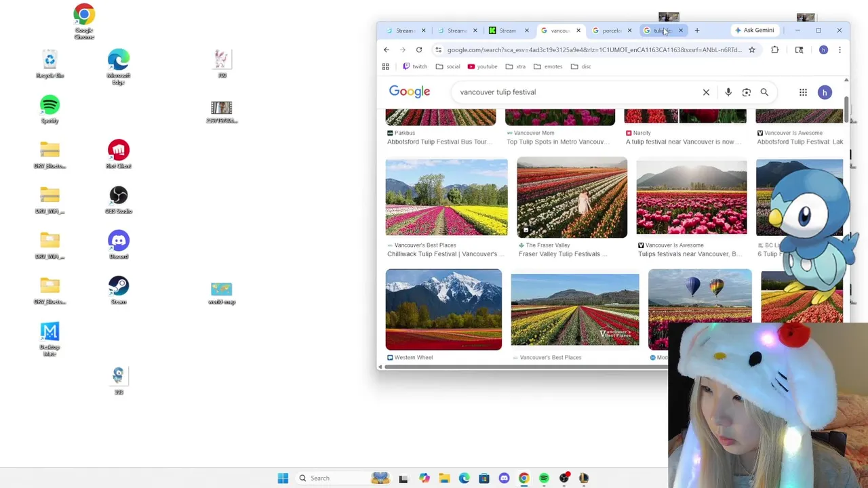The height and width of the screenshot is (488, 868).
Task: Select the Microsoft Edge desktop icon
Action: (x=119, y=66)
